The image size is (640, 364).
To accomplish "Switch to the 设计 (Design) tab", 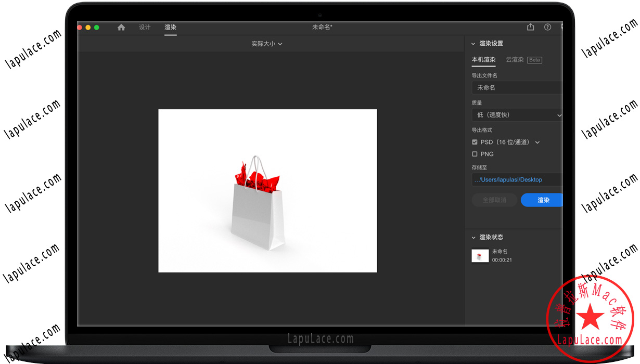I will click(x=144, y=27).
